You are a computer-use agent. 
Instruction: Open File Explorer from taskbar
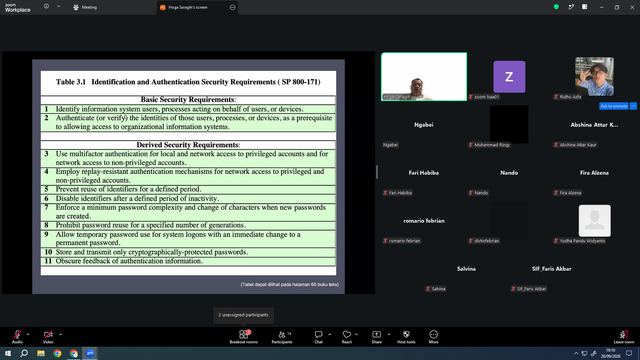[x=41, y=353]
